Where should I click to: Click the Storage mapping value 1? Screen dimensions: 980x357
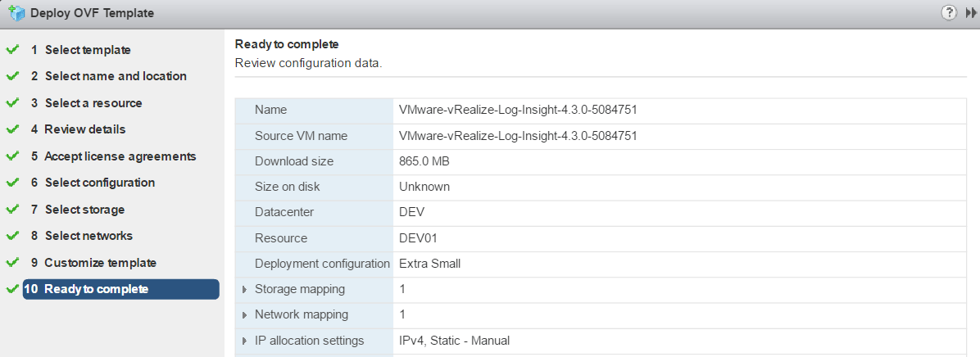402,290
